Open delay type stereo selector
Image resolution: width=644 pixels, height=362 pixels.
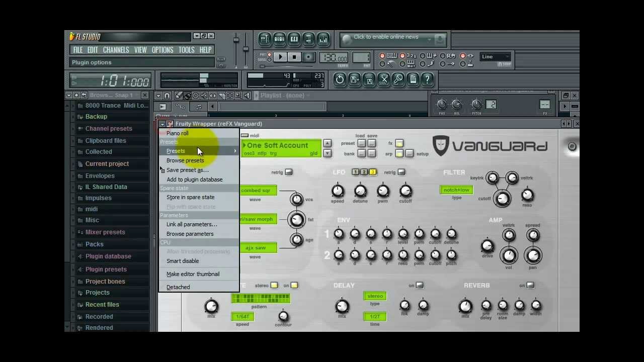click(x=375, y=296)
